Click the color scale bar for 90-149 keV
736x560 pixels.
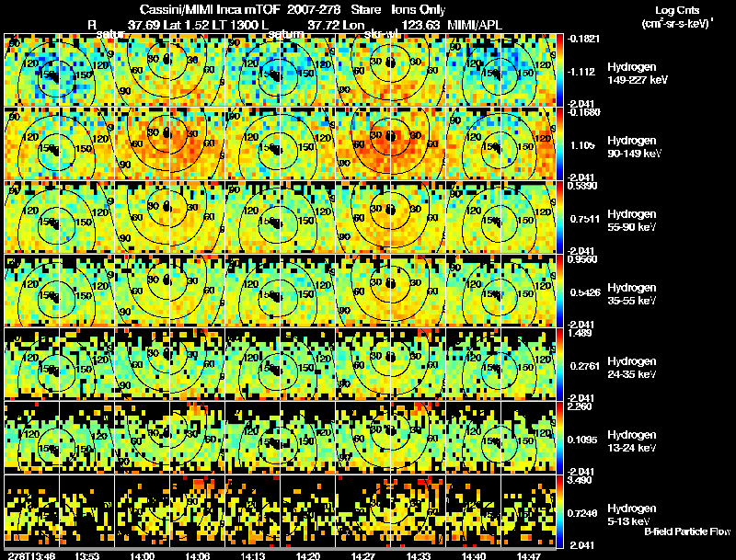(x=559, y=144)
